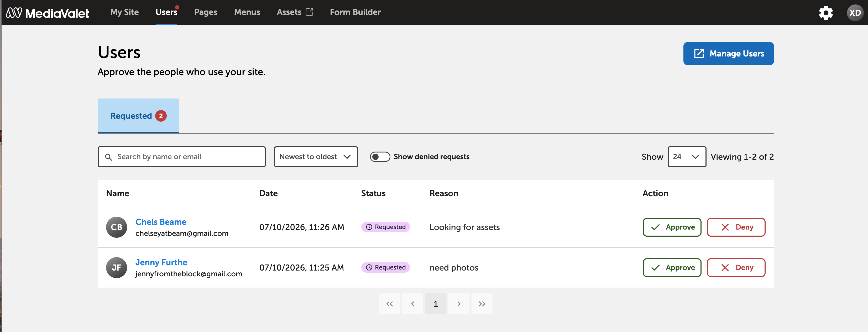868x332 pixels.
Task: Toggle Show denied requests switch
Action: [x=380, y=157]
